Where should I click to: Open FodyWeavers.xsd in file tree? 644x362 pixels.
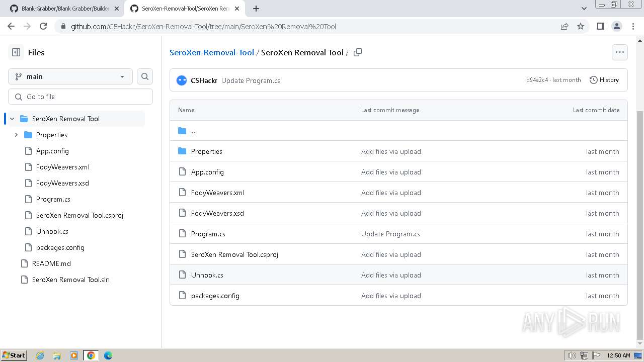(62, 183)
